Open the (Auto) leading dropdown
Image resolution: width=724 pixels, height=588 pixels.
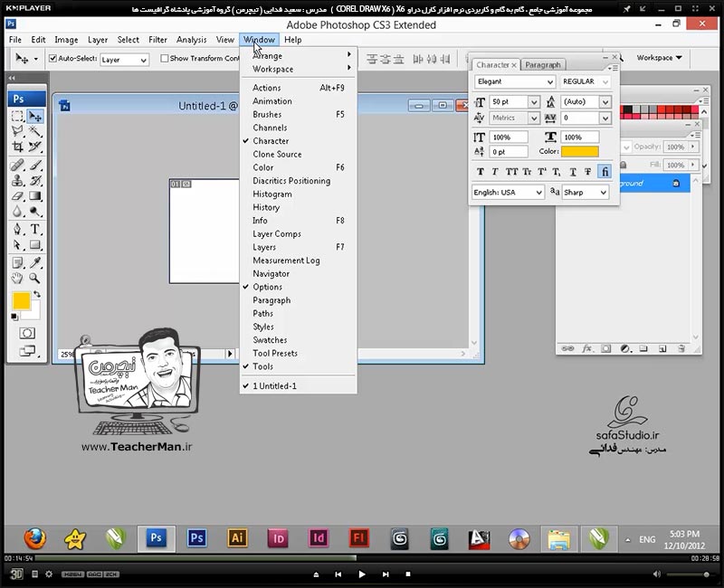[605, 102]
